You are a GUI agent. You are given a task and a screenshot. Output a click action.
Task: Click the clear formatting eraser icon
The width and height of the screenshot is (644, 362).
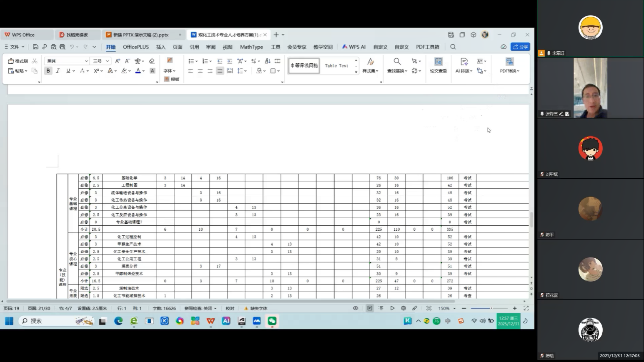coord(152,61)
